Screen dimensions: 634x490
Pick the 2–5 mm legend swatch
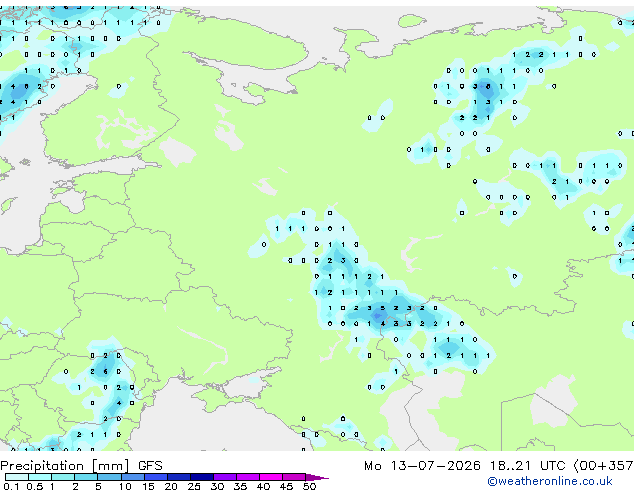[x=86, y=477]
